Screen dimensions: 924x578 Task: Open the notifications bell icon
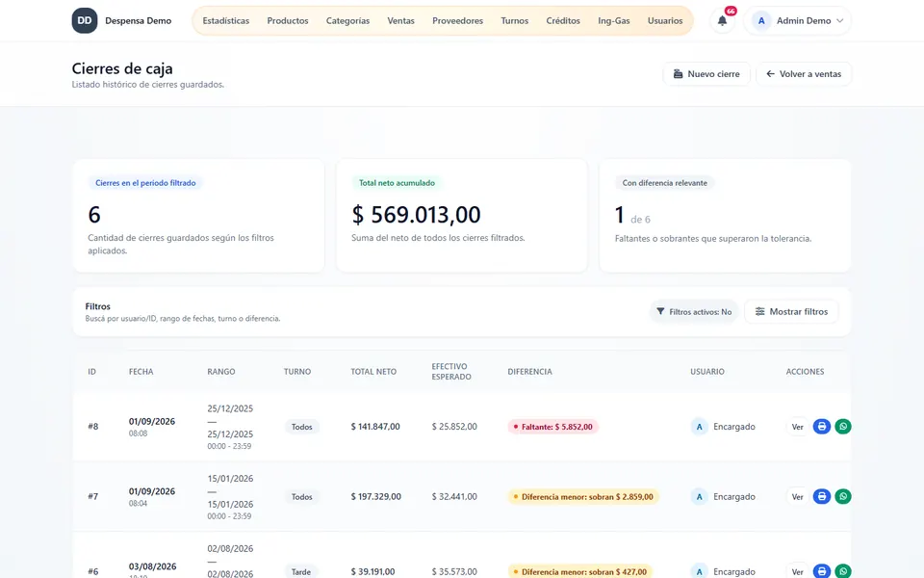722,20
